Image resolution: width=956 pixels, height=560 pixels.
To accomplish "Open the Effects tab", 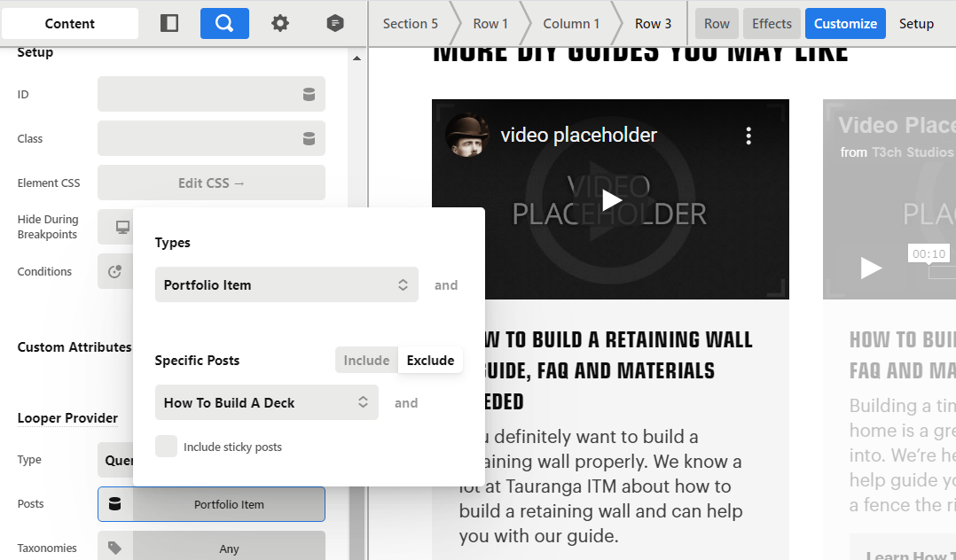I will point(772,24).
